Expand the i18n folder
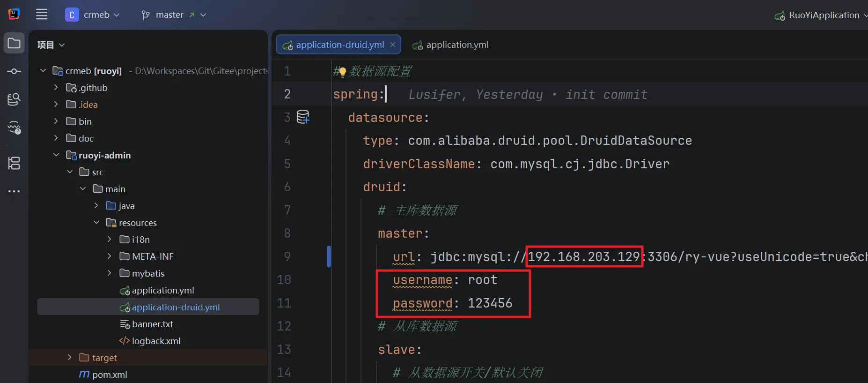 (x=110, y=239)
